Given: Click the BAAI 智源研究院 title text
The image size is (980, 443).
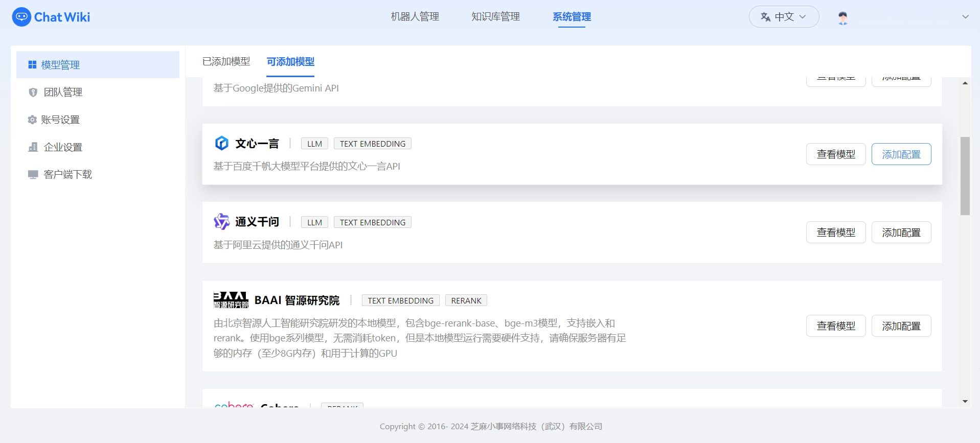Looking at the screenshot, I should pyautogui.click(x=297, y=300).
